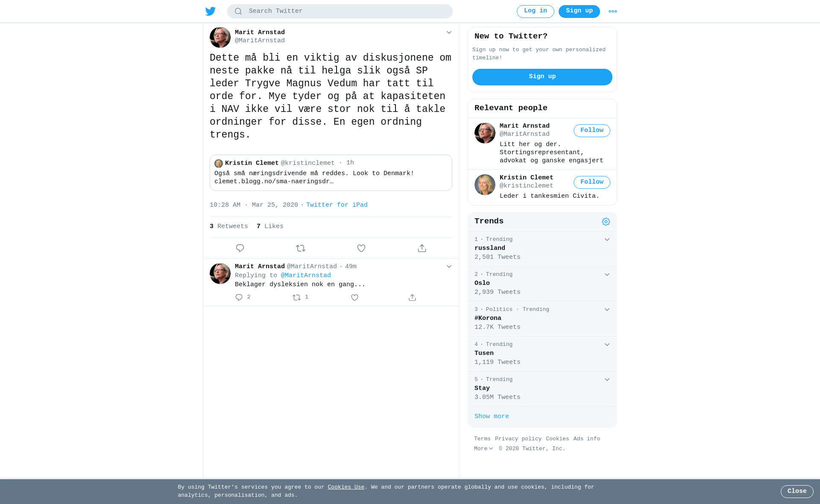Share the main tweet
Screen dimensions: 820x504
[x=422, y=248]
